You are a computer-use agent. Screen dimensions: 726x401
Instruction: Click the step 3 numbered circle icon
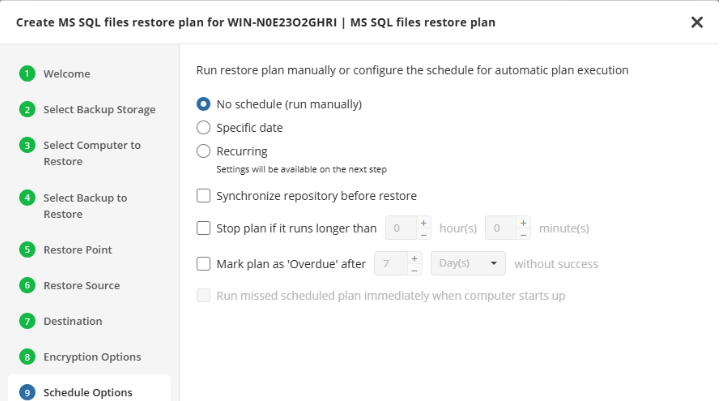coord(27,145)
